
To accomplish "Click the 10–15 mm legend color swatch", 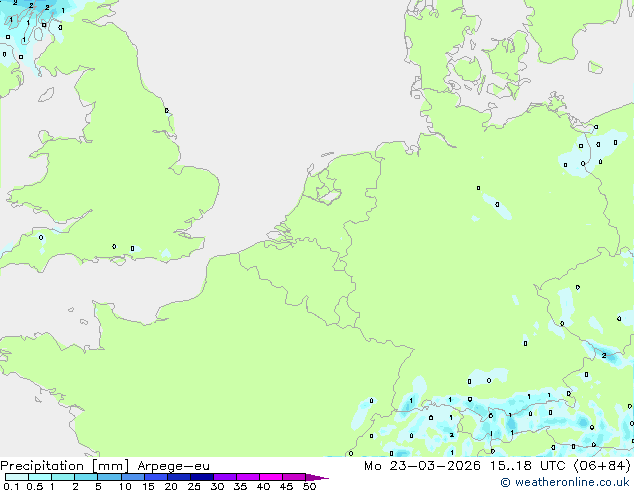I will (x=133, y=477).
